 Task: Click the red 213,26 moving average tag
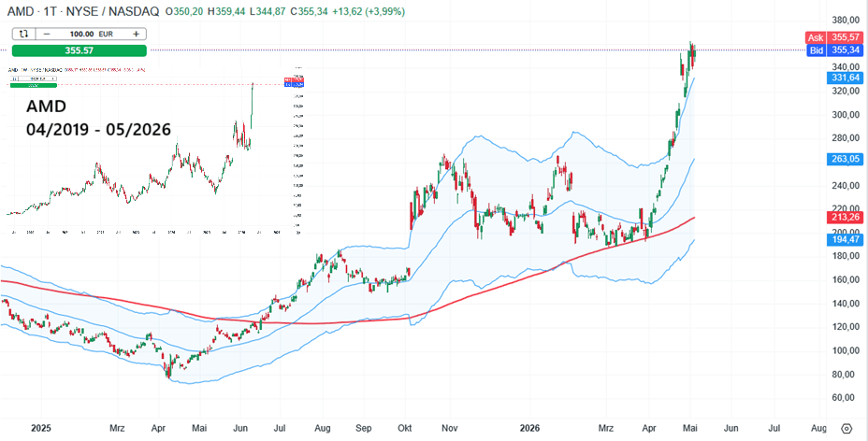coord(845,216)
